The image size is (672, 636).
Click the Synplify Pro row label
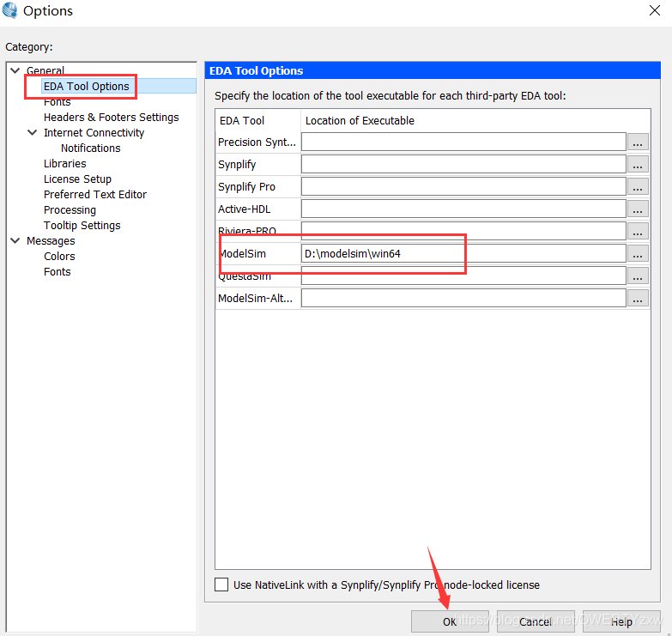(x=246, y=187)
